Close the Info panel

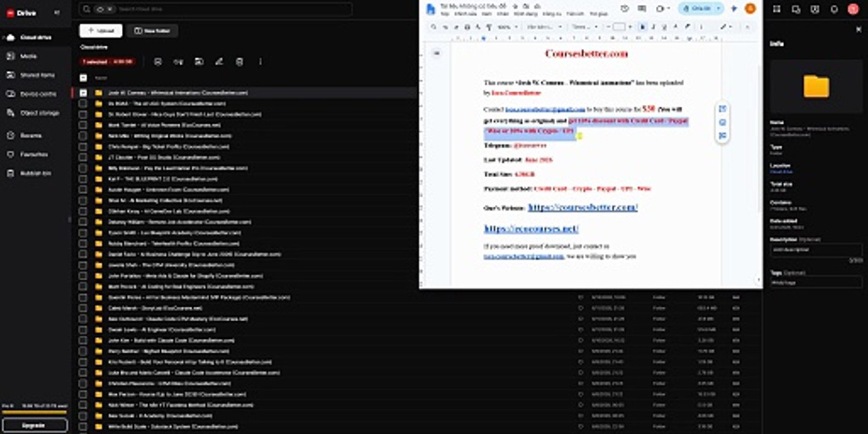858,29
